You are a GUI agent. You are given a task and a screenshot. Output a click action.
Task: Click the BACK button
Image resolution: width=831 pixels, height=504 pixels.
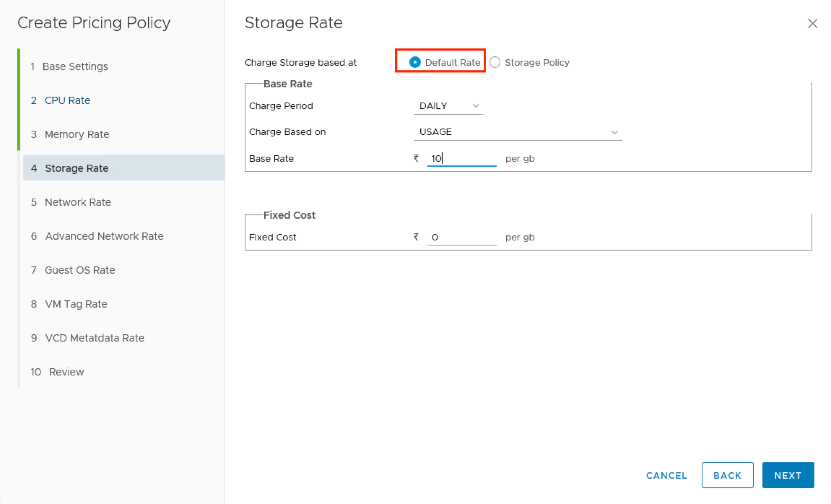point(727,475)
